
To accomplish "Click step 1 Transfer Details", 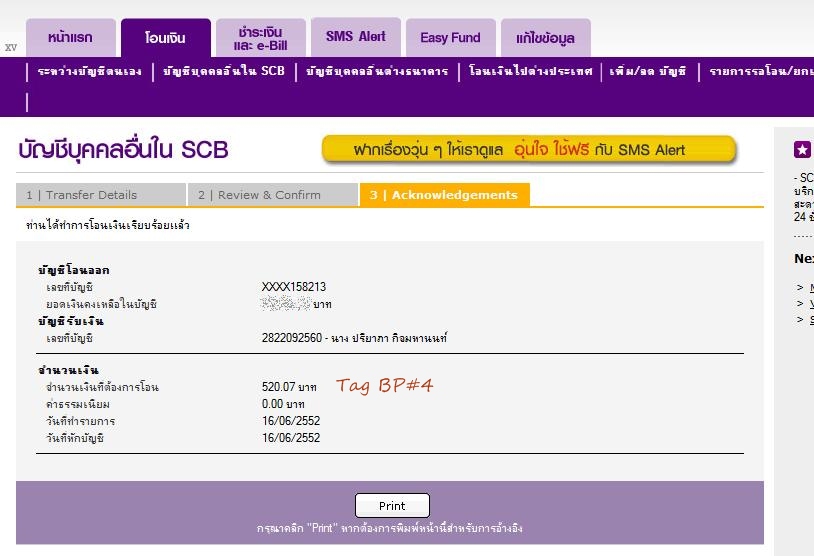I will click(x=101, y=195).
